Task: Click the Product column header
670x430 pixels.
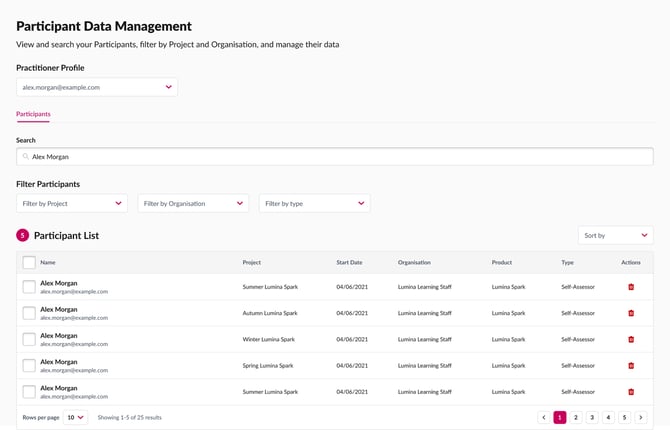Action: click(x=502, y=262)
